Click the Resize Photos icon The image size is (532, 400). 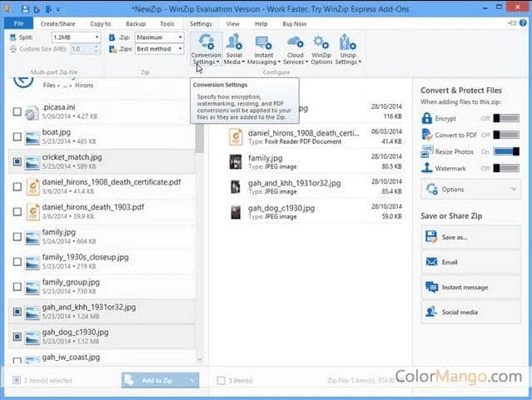pyautogui.click(x=426, y=151)
